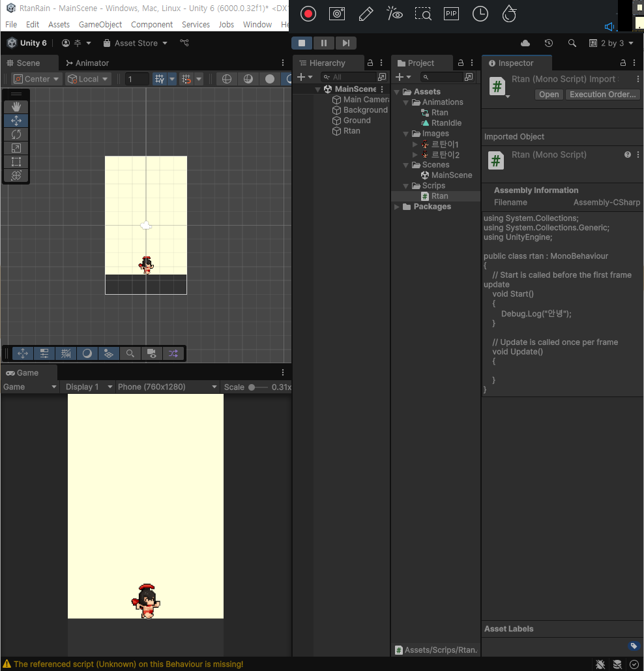The width and height of the screenshot is (644, 671).
Task: Select Ground object in Hierarchy
Action: click(357, 121)
